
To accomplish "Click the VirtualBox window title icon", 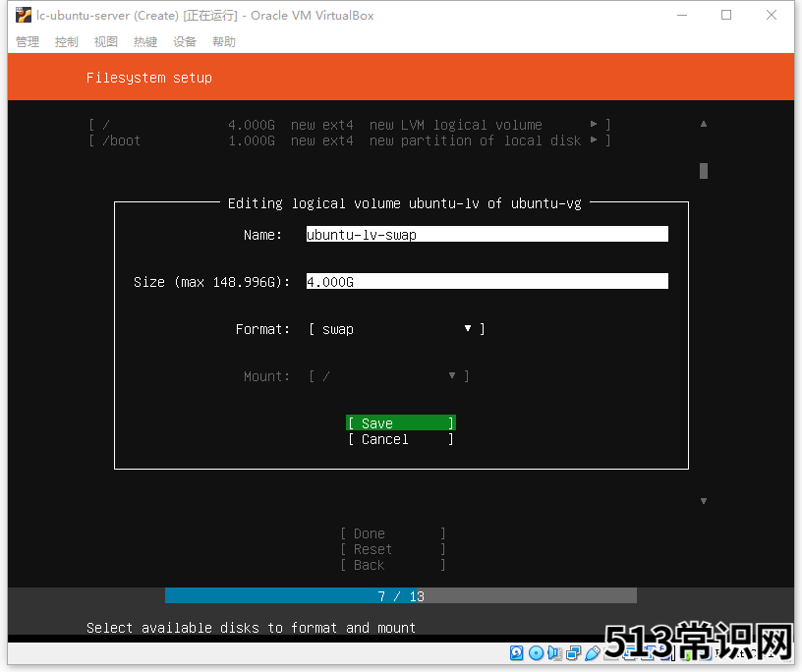I will point(23,16).
